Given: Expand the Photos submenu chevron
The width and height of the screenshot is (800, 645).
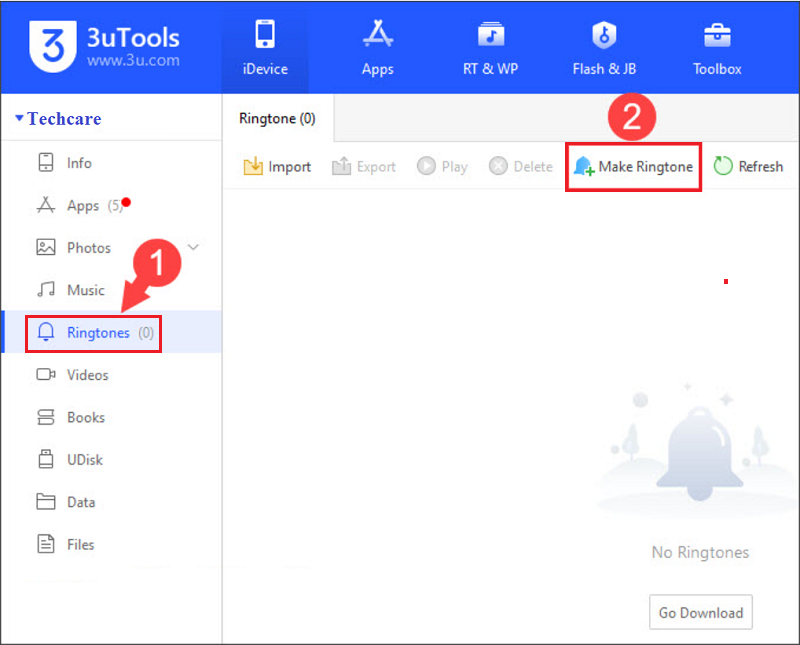Looking at the screenshot, I should pyautogui.click(x=194, y=248).
